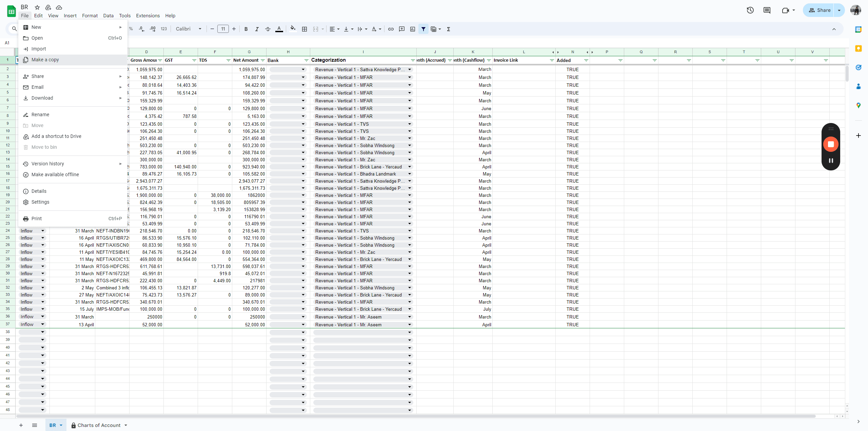Select Make a copy
868x431 pixels.
click(x=73, y=60)
